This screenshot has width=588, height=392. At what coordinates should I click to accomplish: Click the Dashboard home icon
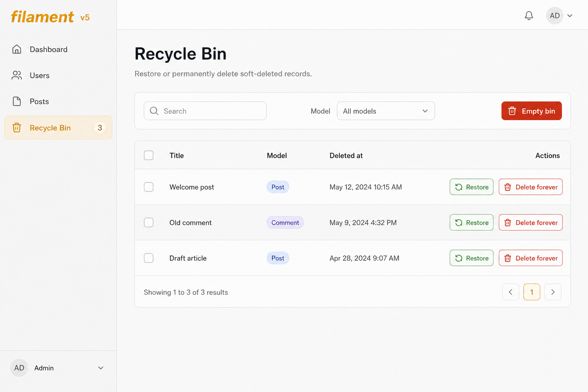click(x=17, y=49)
